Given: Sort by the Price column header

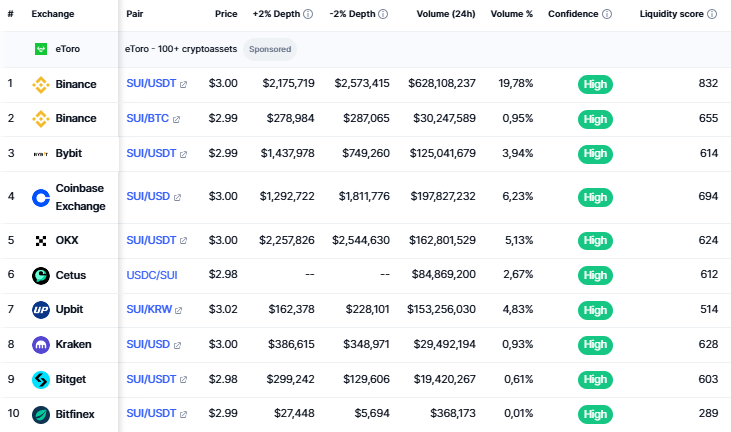Looking at the screenshot, I should [226, 14].
